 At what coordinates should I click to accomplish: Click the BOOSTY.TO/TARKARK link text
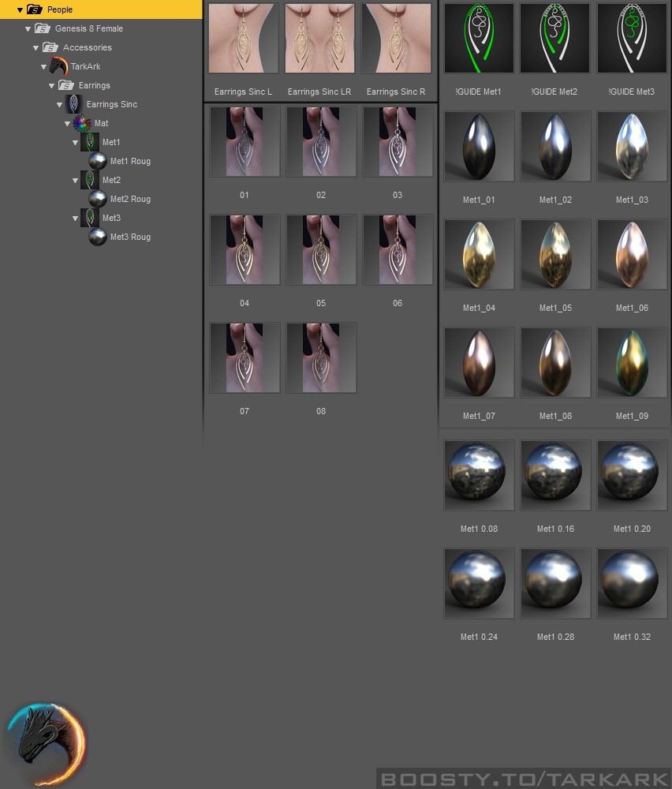pos(525,779)
